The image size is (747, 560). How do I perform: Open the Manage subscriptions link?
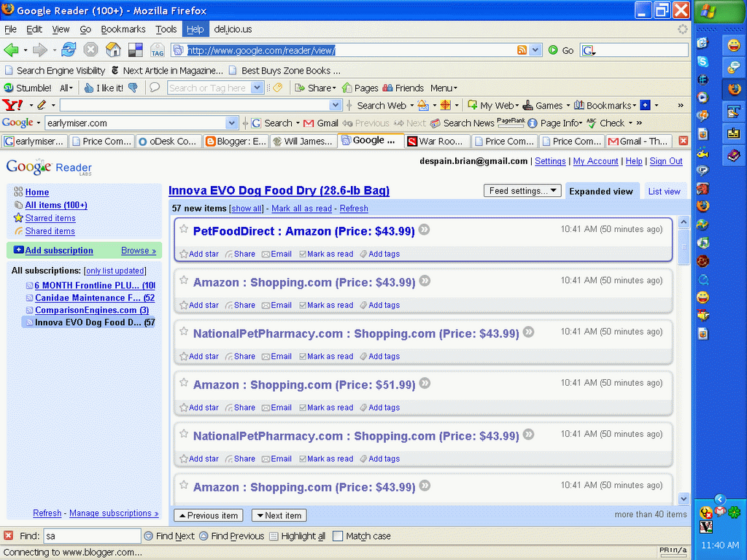pyautogui.click(x=114, y=513)
